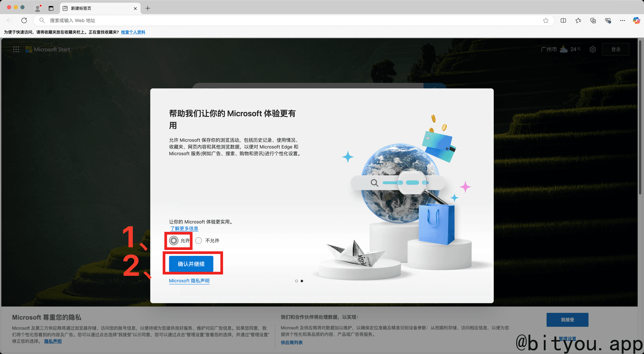Open the Microsoft 隐私声明 link

click(x=189, y=281)
